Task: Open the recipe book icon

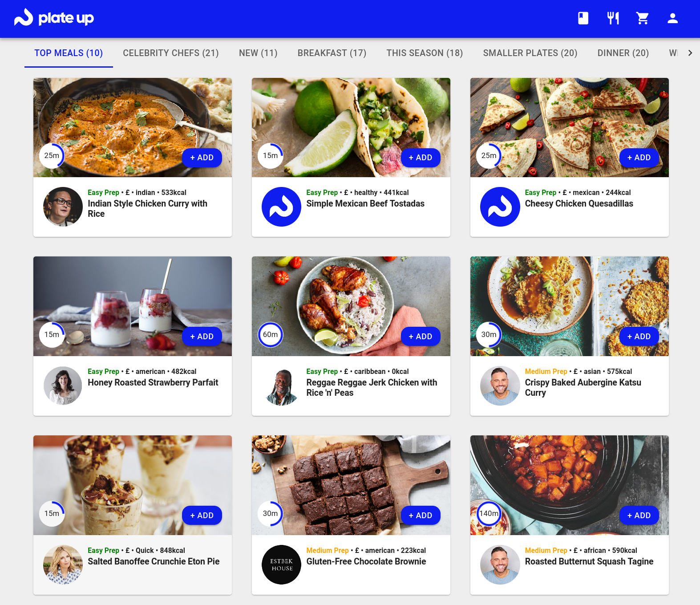Action: [583, 18]
